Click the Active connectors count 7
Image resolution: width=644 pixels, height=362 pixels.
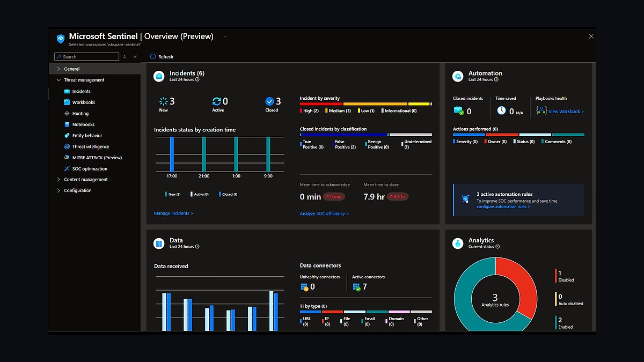pyautogui.click(x=365, y=287)
